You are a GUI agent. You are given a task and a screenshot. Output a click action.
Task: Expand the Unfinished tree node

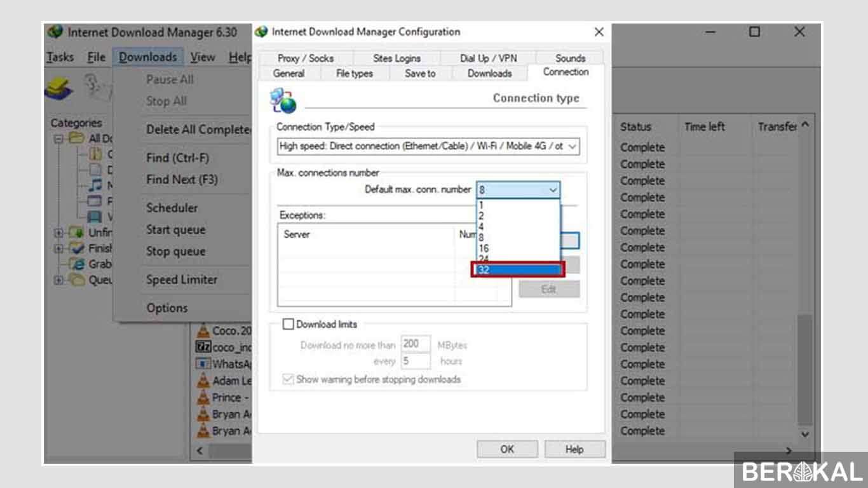(58, 233)
